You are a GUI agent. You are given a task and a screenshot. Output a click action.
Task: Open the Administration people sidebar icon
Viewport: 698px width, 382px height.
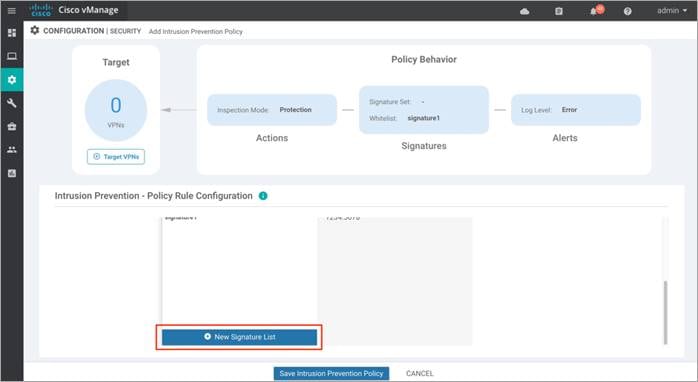(12, 150)
